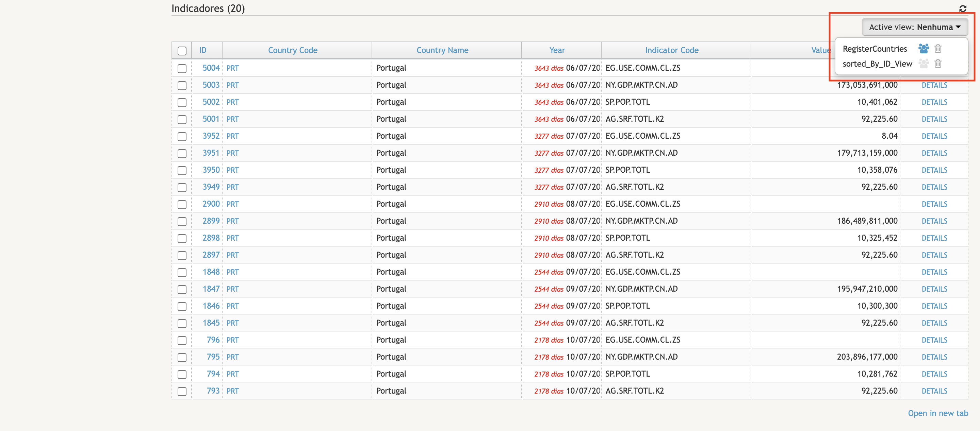Click PRT country code in row 794

(232, 374)
